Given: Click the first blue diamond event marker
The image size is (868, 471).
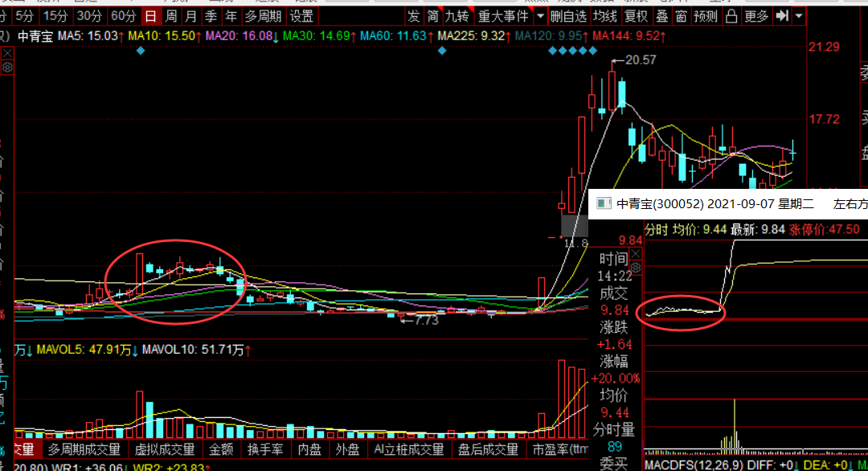Looking at the screenshot, I should [141, 51].
